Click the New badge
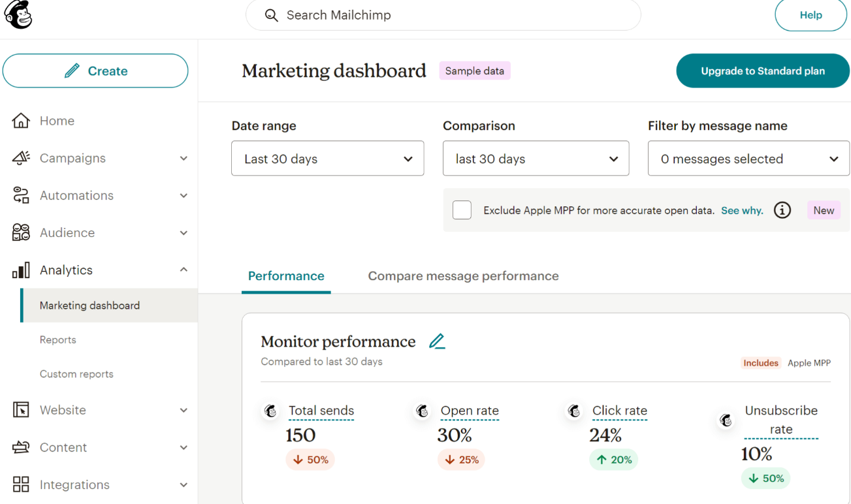The width and height of the screenshot is (851, 504). (x=824, y=210)
